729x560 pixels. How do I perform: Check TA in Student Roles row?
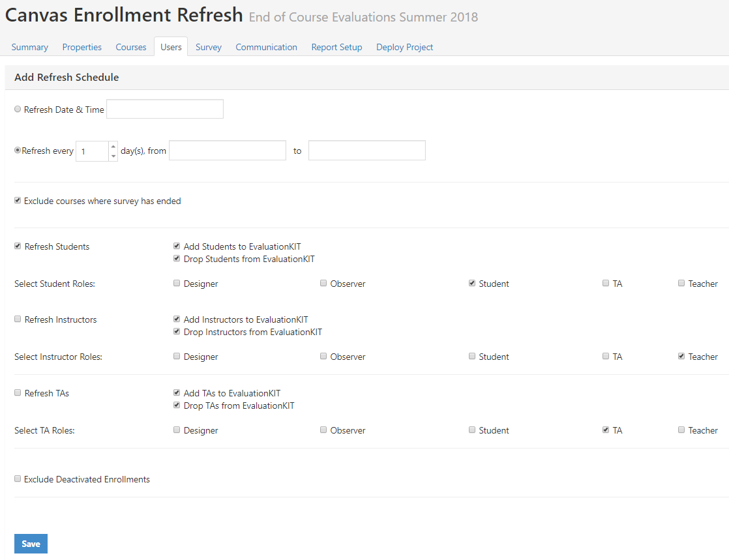click(x=605, y=283)
